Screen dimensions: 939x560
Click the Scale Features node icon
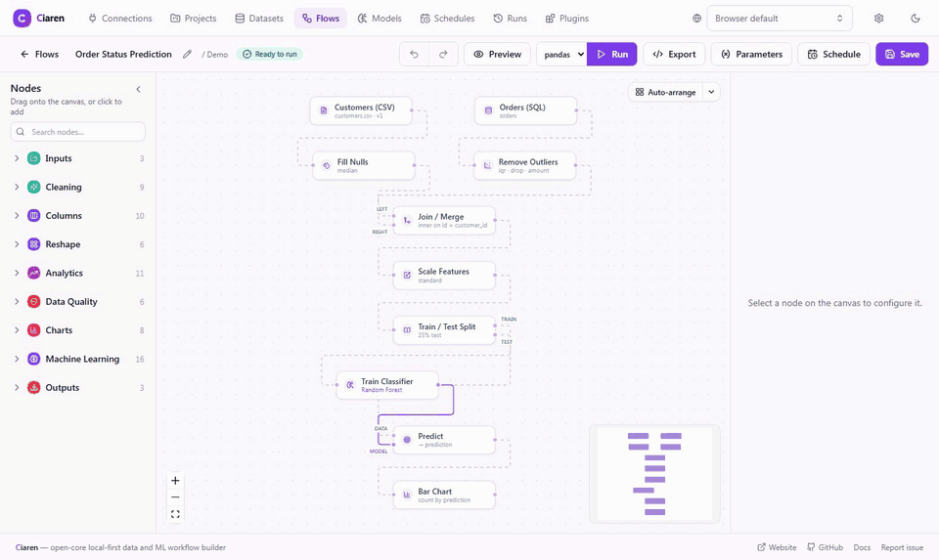pyautogui.click(x=407, y=276)
